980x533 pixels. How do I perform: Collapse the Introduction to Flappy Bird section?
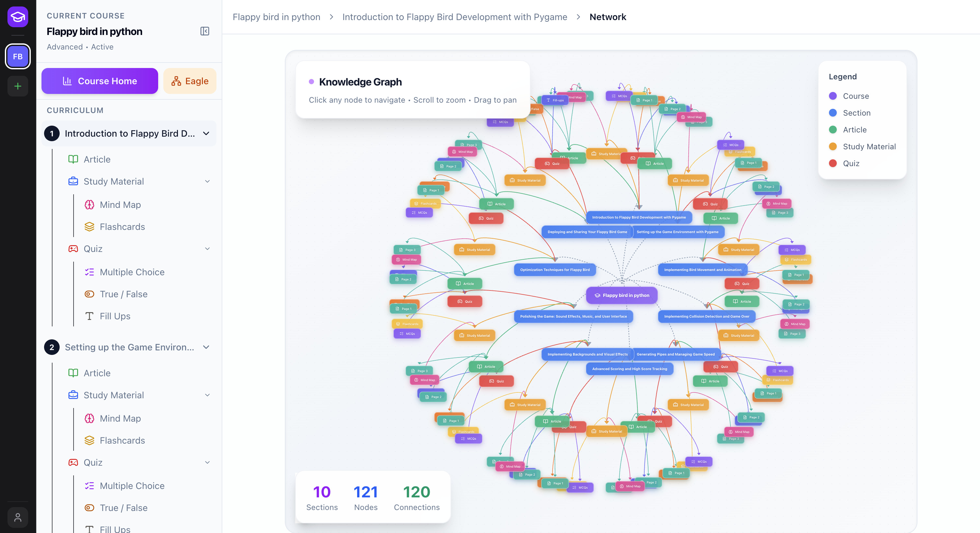pyautogui.click(x=206, y=133)
